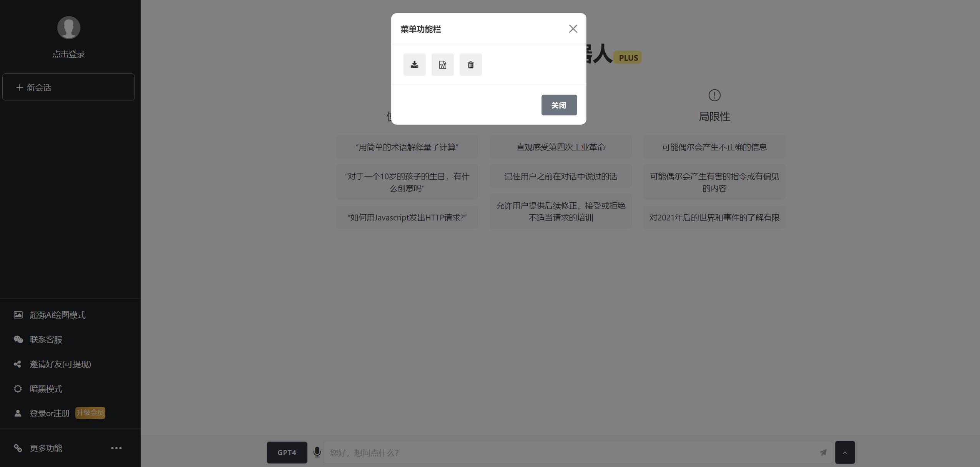This screenshot has height=467, width=980.
Task: Export conversation as Word document
Action: click(x=442, y=64)
